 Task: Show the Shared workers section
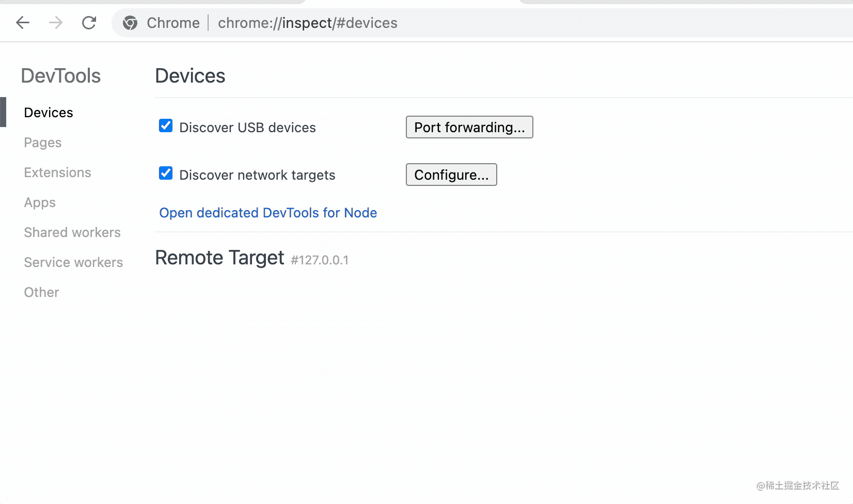[72, 232]
